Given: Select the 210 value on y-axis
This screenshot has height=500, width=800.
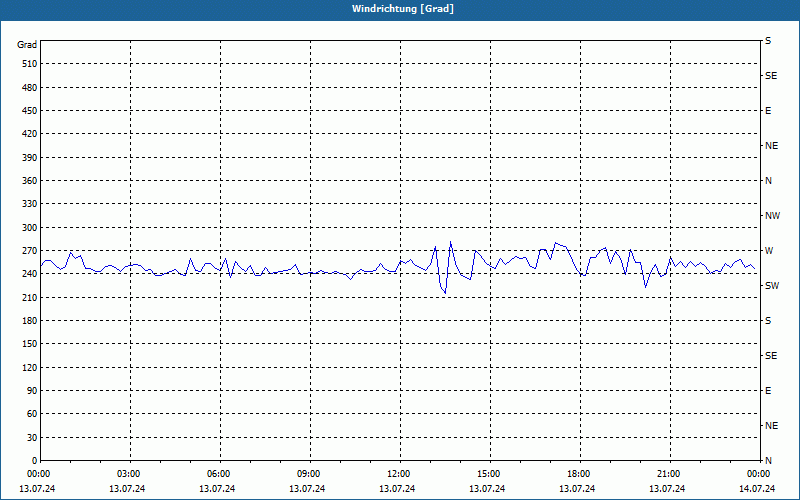Looking at the screenshot, I should point(30,297).
